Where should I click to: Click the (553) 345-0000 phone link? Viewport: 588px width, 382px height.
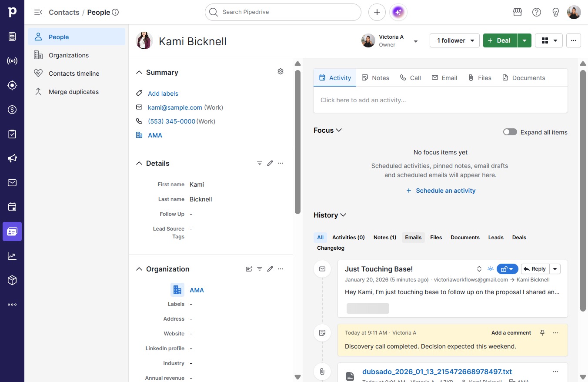tap(172, 121)
